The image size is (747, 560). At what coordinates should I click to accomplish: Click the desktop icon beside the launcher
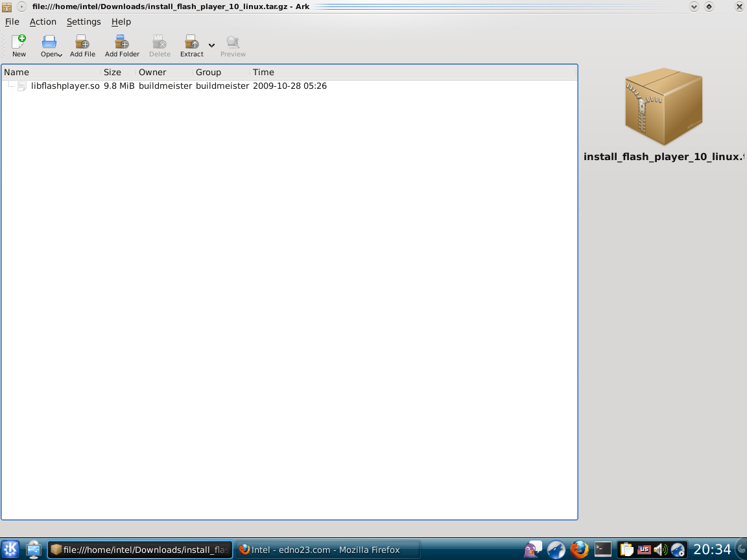point(33,550)
